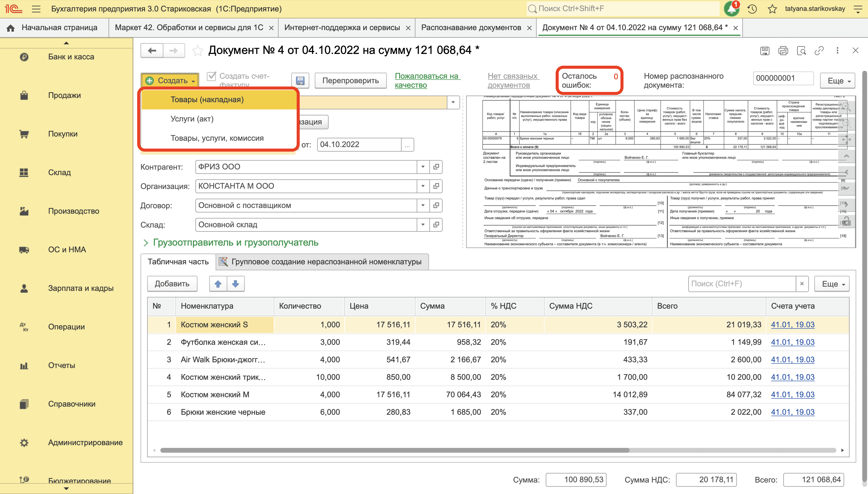Select Товары, услуги, комиссия menu item
Image resolution: width=868 pixels, height=494 pixels.
219,138
